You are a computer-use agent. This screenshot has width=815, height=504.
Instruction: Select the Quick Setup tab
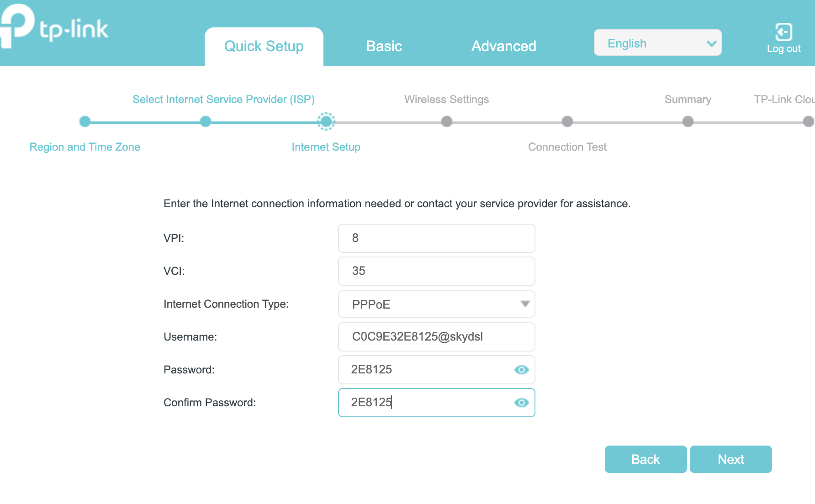pyautogui.click(x=264, y=46)
